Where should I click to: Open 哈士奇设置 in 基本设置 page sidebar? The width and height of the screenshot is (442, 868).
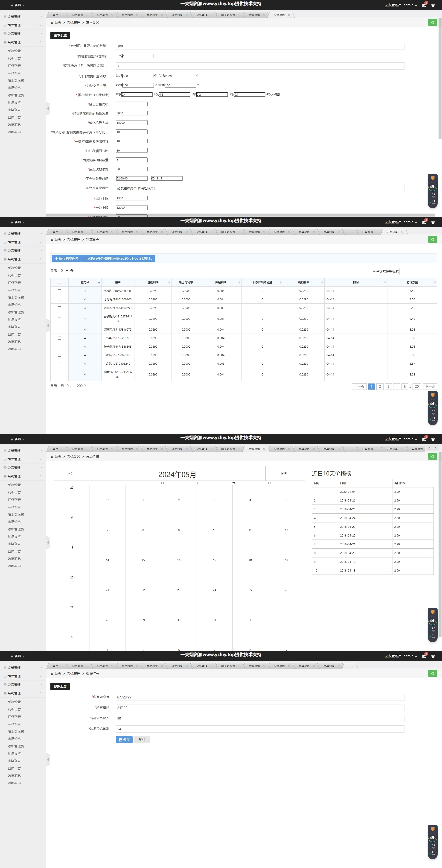point(16,81)
